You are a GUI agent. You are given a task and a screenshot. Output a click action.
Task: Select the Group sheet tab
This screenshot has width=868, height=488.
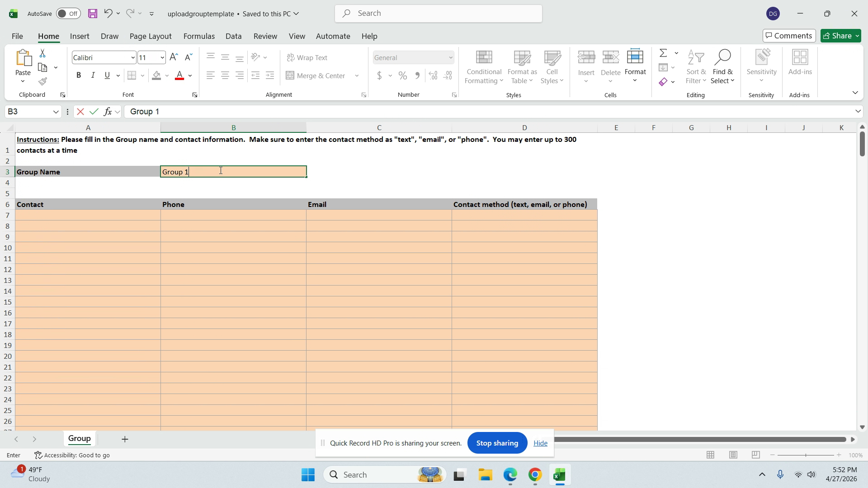(x=80, y=439)
